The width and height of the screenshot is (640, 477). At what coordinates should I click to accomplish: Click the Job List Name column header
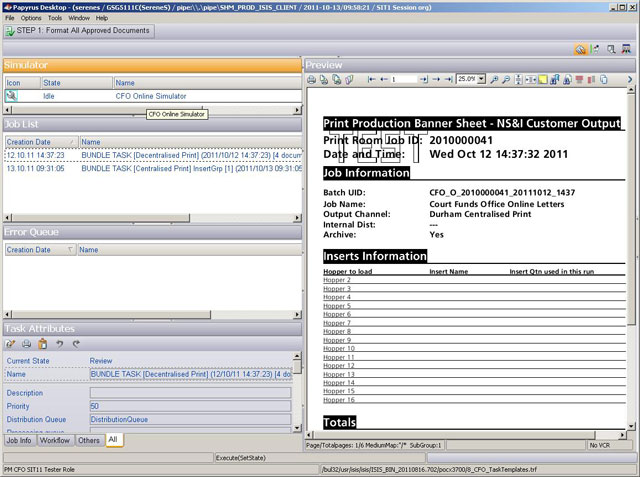[x=190, y=142]
